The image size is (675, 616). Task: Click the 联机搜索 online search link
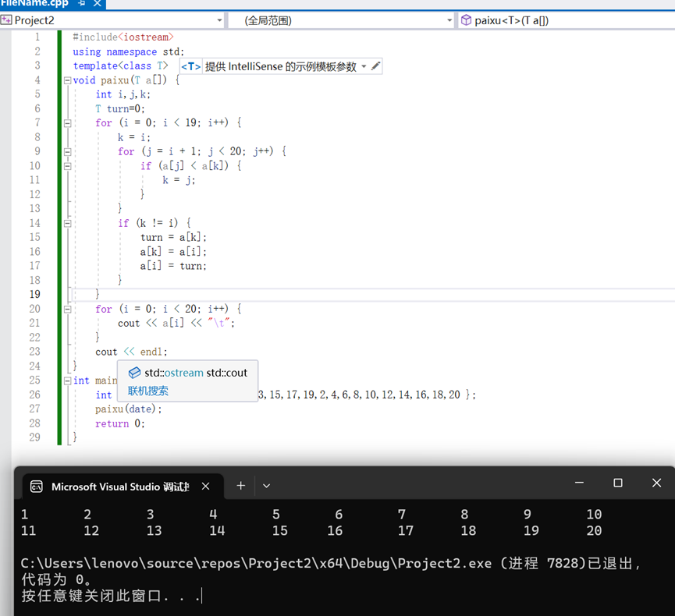(x=148, y=391)
